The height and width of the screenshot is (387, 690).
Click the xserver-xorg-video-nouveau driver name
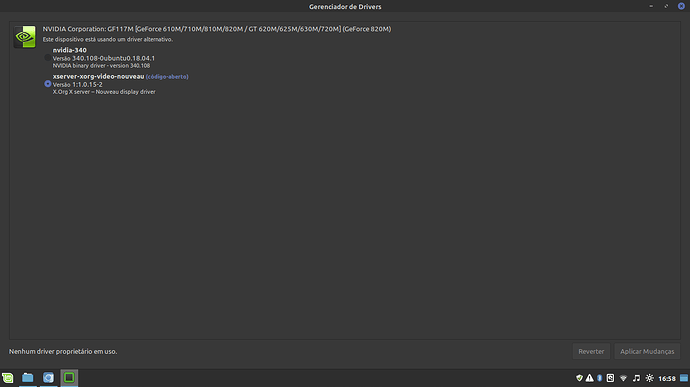[x=99, y=76]
